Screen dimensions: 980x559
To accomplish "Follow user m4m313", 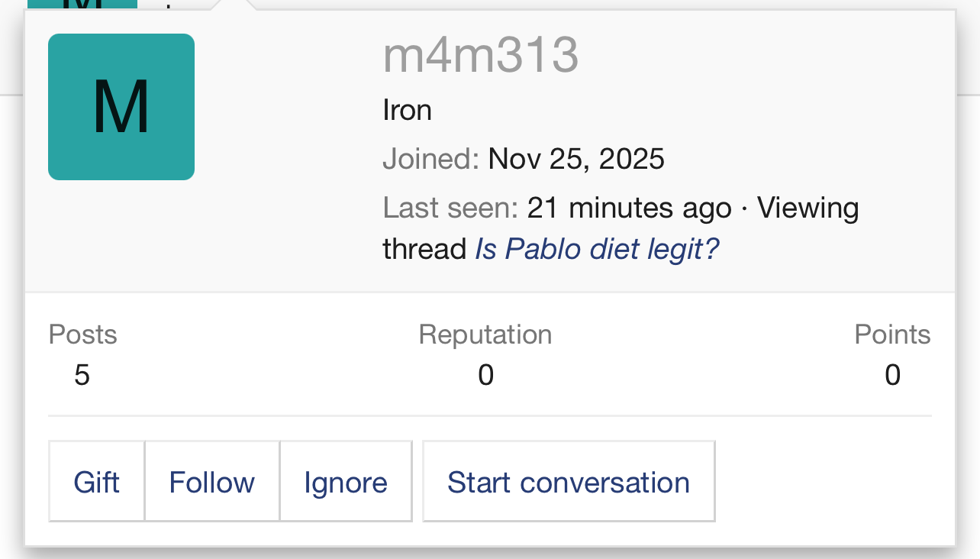I will pyautogui.click(x=212, y=482).
